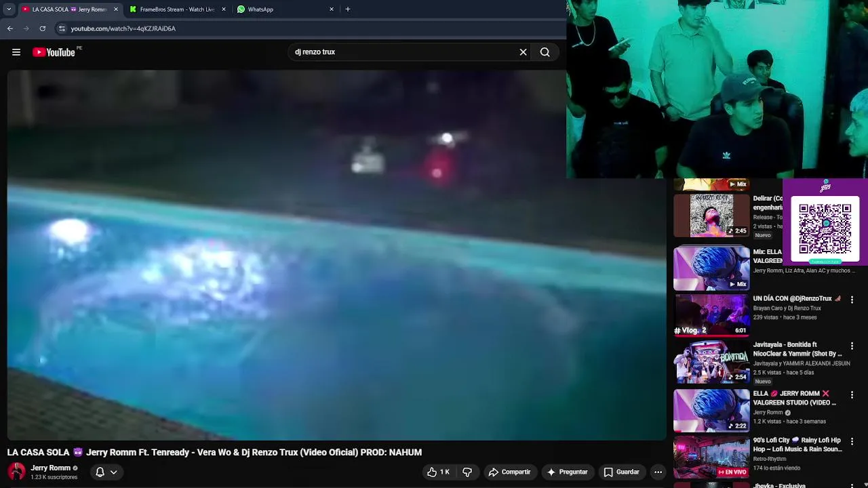Open Delirar video thumbnail

(x=711, y=216)
